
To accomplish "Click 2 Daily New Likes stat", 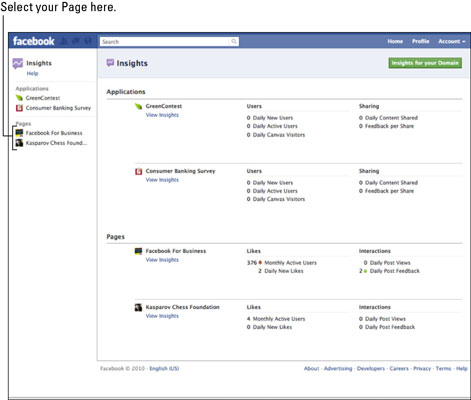I will point(281,271).
